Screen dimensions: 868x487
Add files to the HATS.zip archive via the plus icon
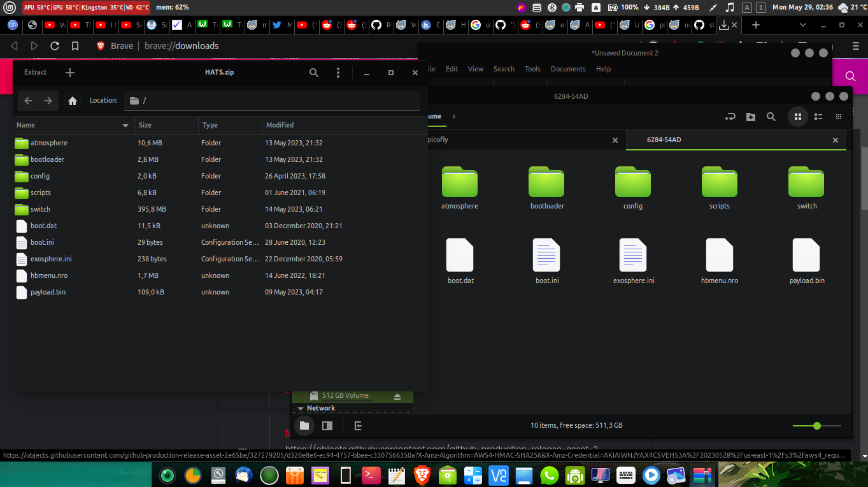[x=70, y=73]
